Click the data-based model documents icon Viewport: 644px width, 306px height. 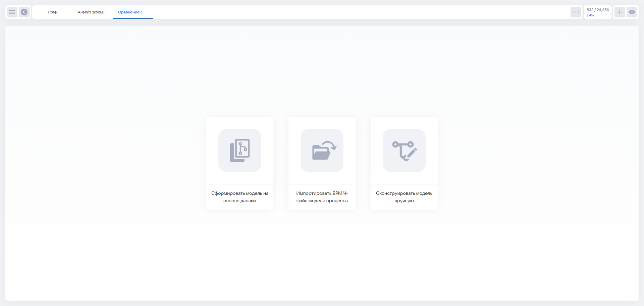pyautogui.click(x=240, y=150)
